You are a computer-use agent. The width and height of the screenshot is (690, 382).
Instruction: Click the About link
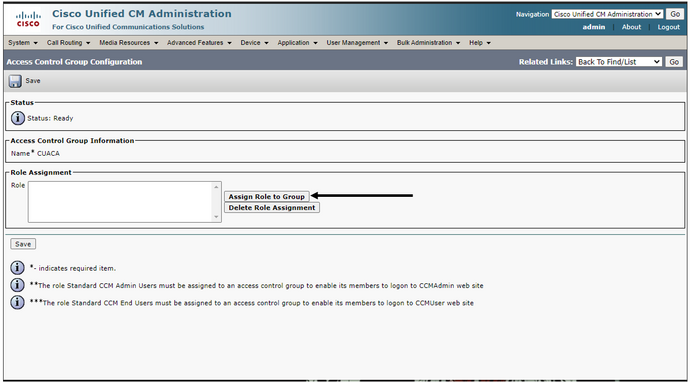pyautogui.click(x=631, y=27)
